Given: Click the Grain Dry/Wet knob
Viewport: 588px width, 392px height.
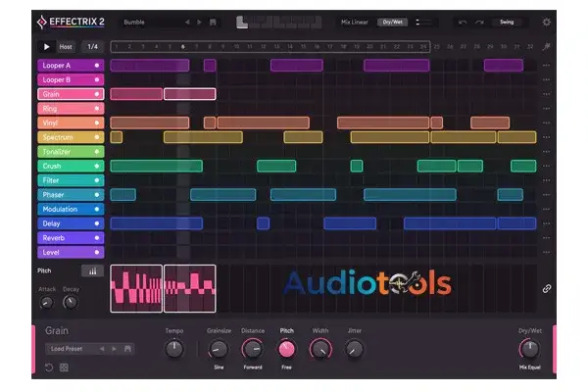Looking at the screenshot, I should [x=529, y=349].
